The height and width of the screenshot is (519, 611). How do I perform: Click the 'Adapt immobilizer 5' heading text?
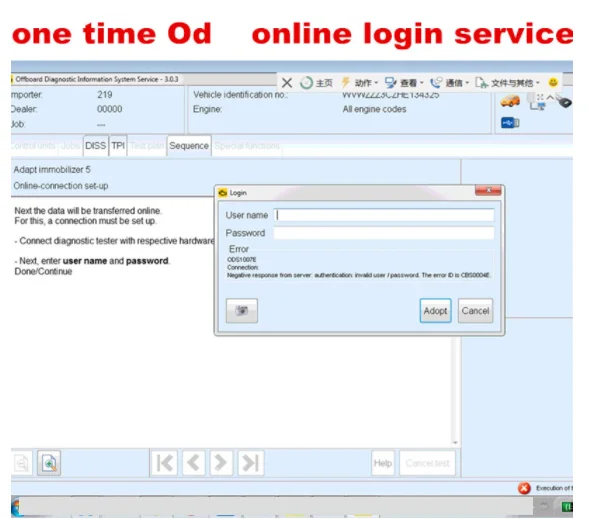point(52,169)
